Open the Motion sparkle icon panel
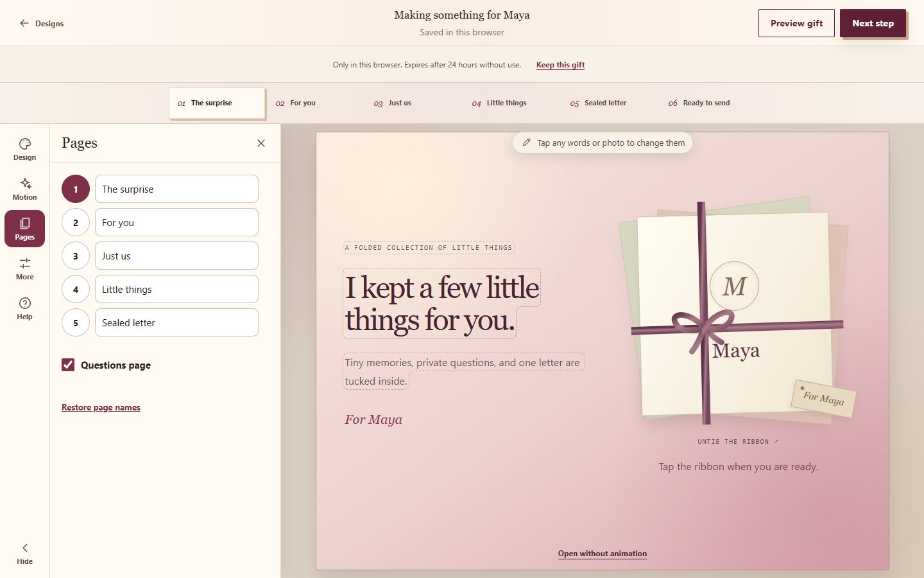This screenshot has width=924, height=578. click(24, 189)
